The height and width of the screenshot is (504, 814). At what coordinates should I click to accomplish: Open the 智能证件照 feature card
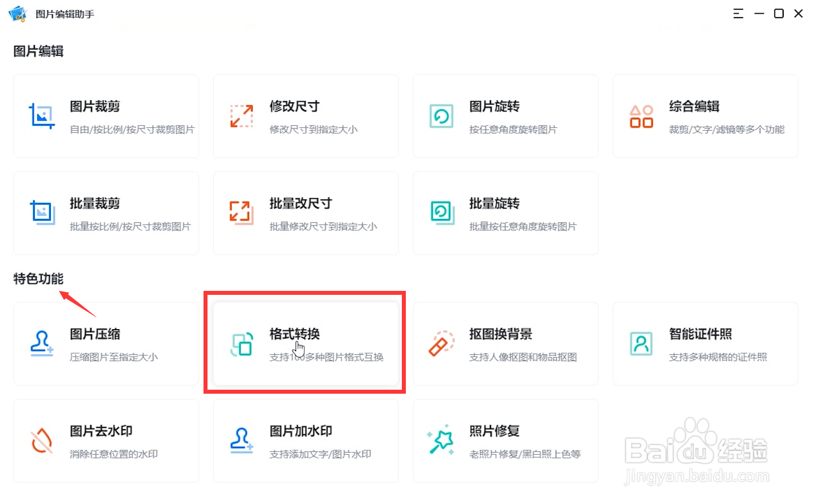coord(705,343)
